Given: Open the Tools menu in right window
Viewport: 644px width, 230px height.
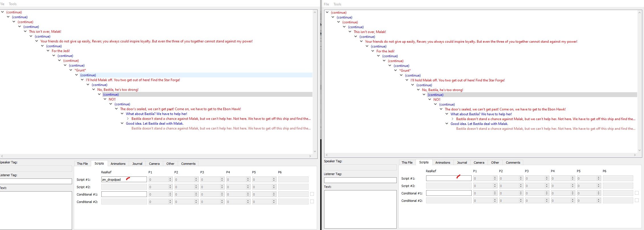Looking at the screenshot, I should [x=337, y=4].
